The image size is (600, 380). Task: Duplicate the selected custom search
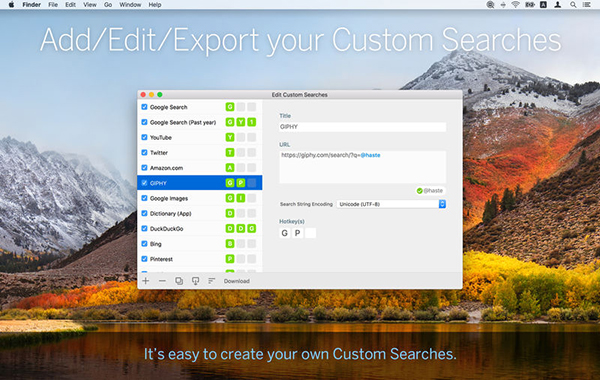pos(179,281)
